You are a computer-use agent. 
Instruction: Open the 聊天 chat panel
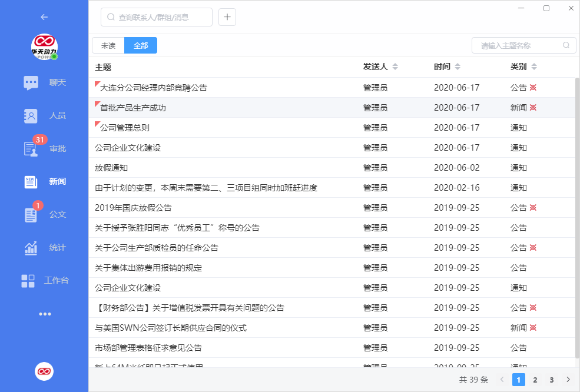click(x=44, y=82)
